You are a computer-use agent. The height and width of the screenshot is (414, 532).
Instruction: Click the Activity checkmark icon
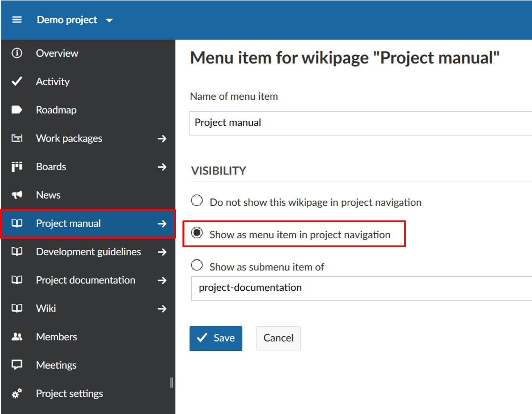[x=17, y=81]
